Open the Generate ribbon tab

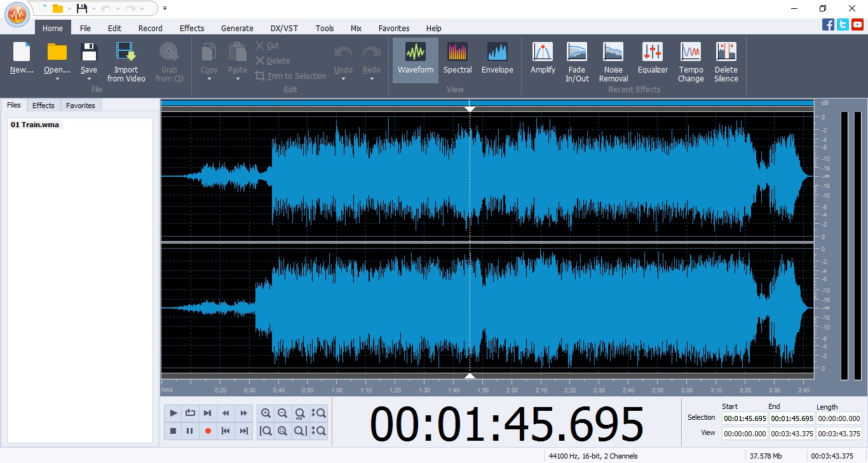tap(237, 28)
